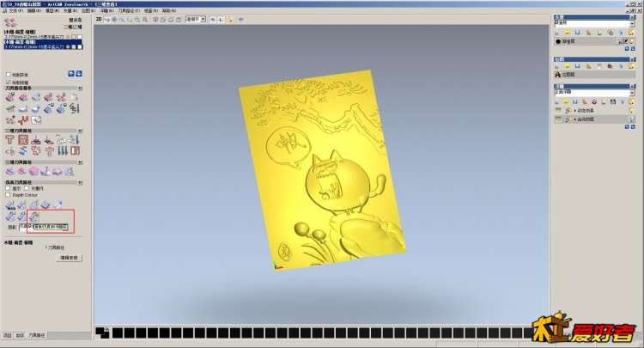Switch to the 刀具路径 tab at panel bottom

click(x=37, y=335)
